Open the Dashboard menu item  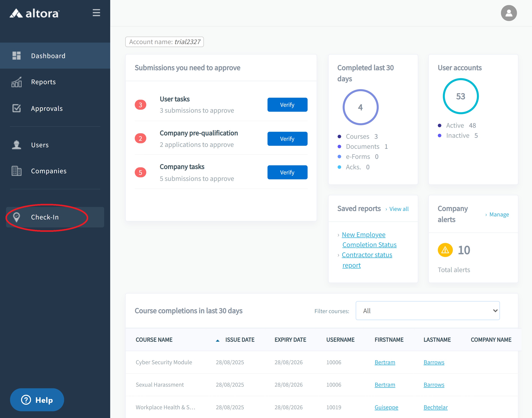55,56
